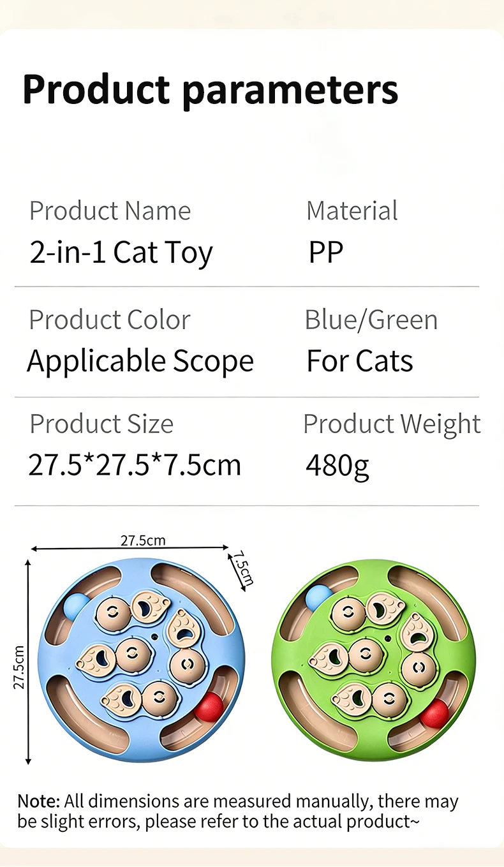504x867 pixels.
Task: Click the "For Cats" value
Action: (360, 361)
